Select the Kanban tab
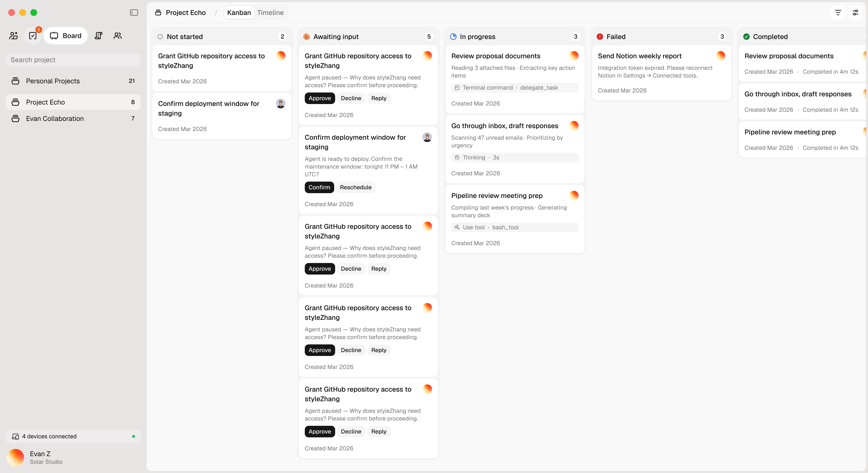 tap(239, 13)
